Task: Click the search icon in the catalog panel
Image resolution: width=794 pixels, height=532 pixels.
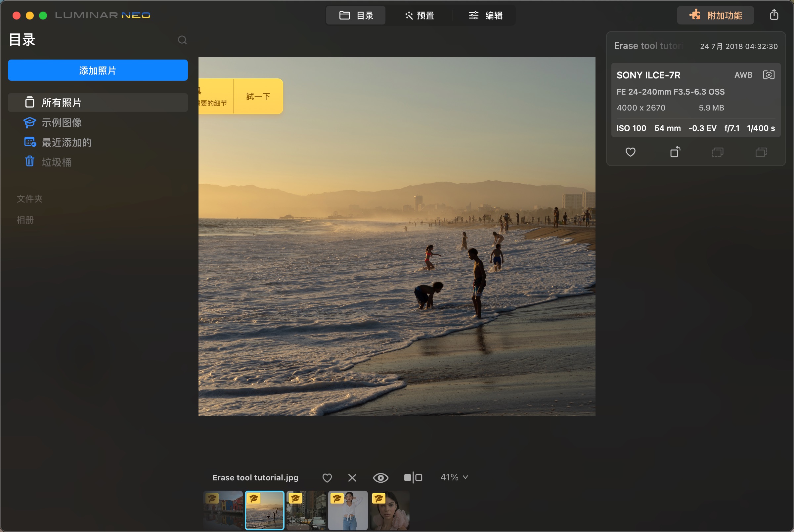Action: point(183,40)
